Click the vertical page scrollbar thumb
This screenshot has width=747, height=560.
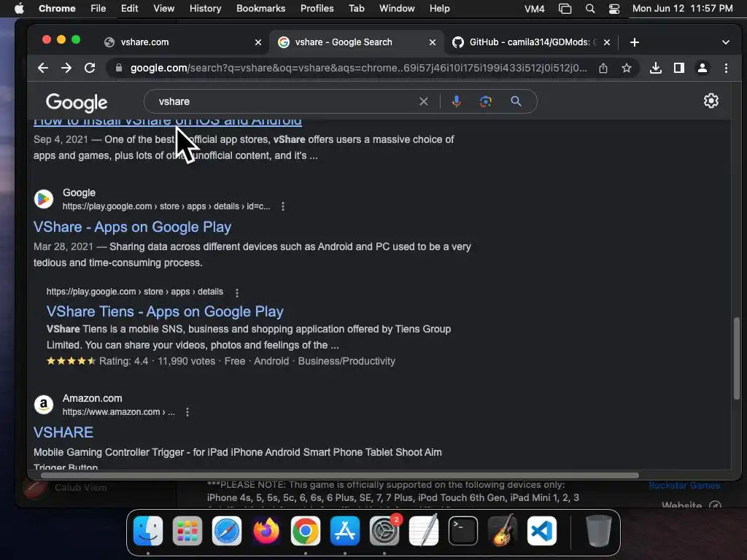[x=736, y=358]
